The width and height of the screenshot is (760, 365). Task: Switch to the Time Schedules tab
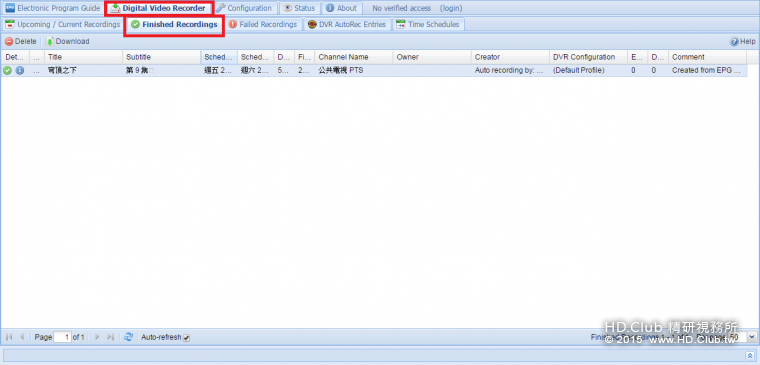(428, 24)
